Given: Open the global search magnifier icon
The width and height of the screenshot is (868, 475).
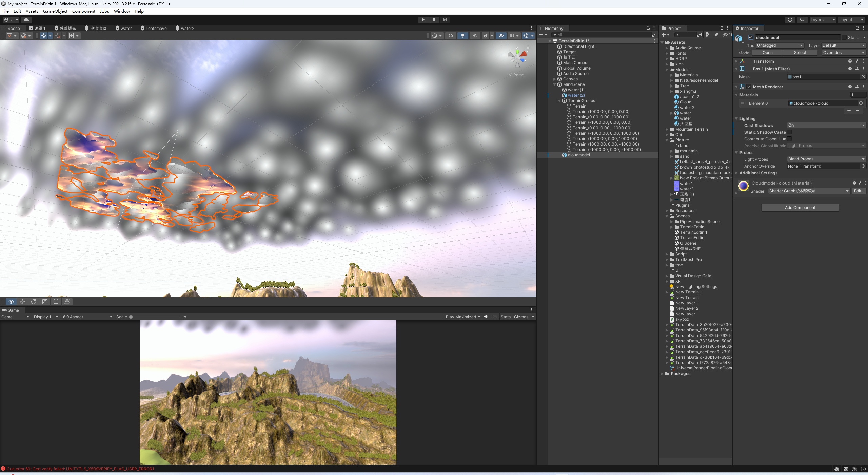Looking at the screenshot, I should (802, 20).
